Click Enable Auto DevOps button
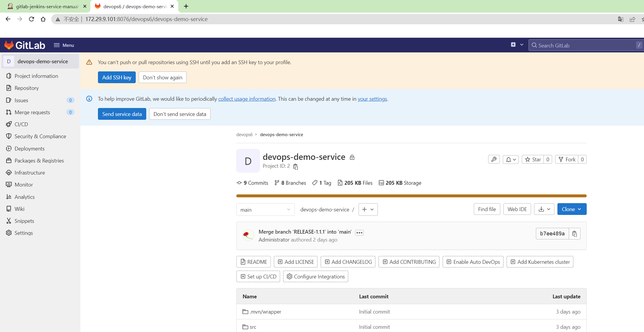The width and height of the screenshot is (644, 332). 473,262
